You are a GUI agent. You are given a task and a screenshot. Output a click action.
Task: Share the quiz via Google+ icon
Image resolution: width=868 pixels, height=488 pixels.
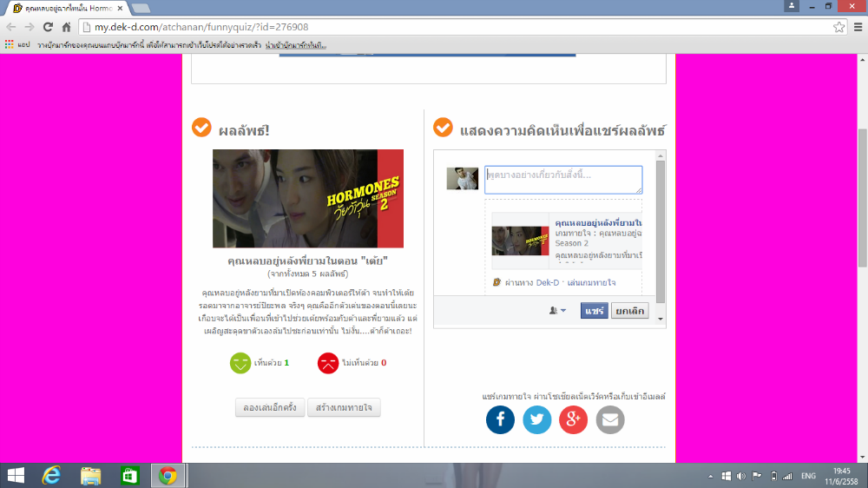(x=573, y=419)
